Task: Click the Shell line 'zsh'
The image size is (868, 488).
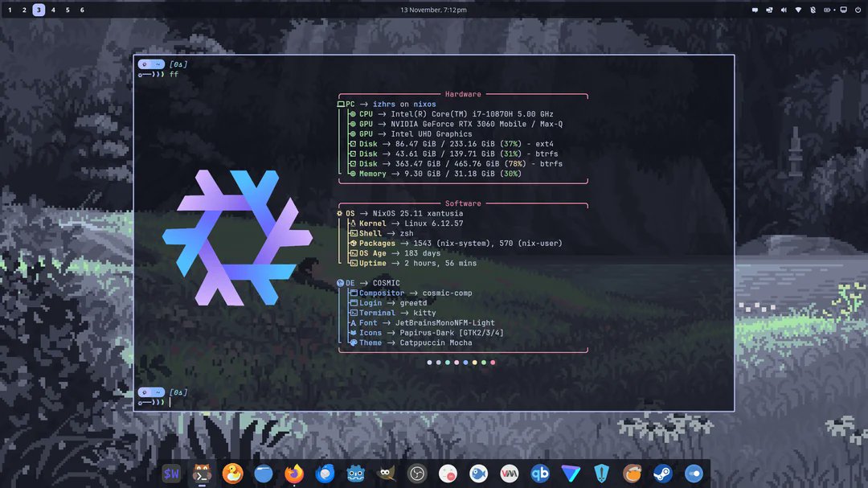Action: click(381, 233)
